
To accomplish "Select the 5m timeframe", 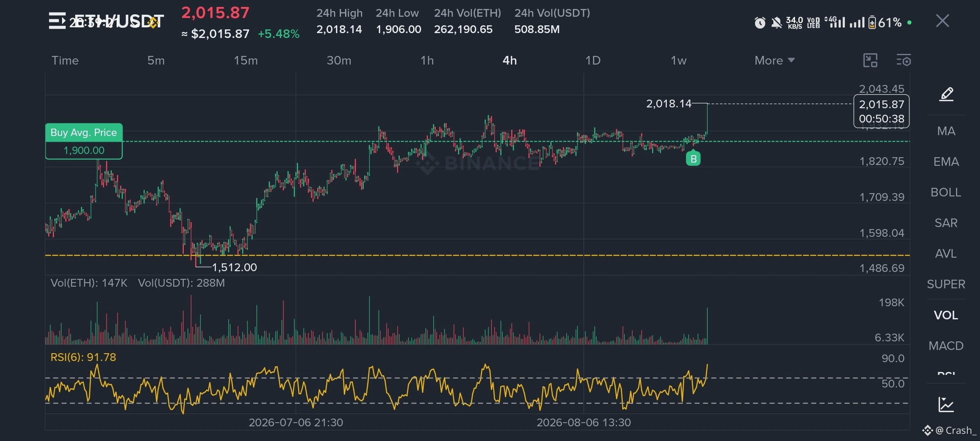I will click(x=156, y=60).
